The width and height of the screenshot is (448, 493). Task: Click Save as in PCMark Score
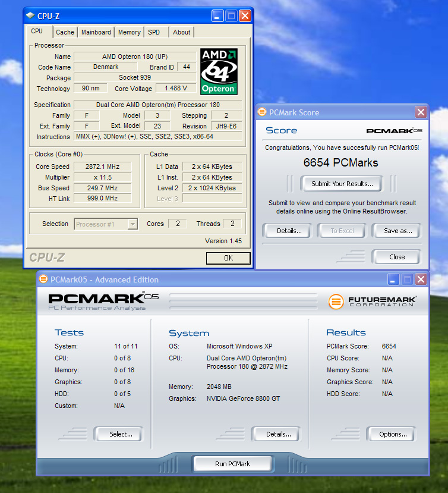(x=397, y=231)
